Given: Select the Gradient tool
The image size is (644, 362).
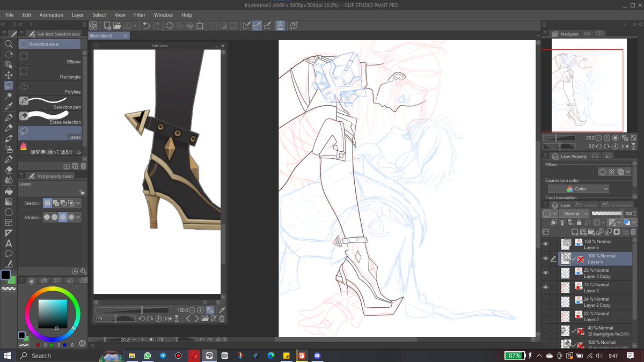Looking at the screenshot, I should 8,201.
